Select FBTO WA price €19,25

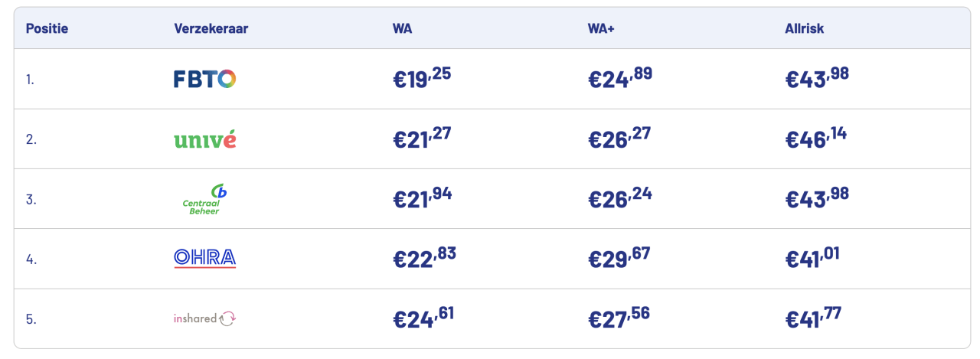point(422,79)
